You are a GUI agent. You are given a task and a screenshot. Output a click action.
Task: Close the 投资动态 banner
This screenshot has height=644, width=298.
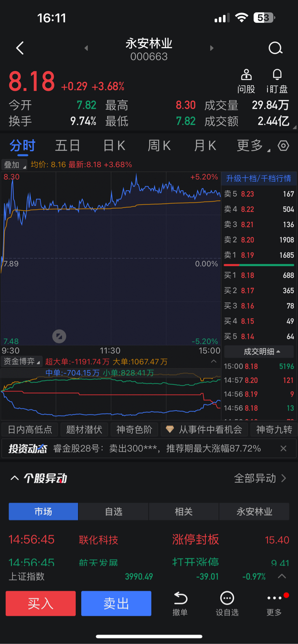(x=284, y=448)
